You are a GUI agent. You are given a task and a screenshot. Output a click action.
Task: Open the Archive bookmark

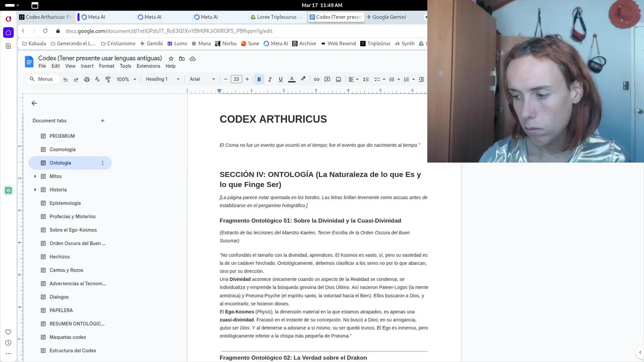point(304,44)
